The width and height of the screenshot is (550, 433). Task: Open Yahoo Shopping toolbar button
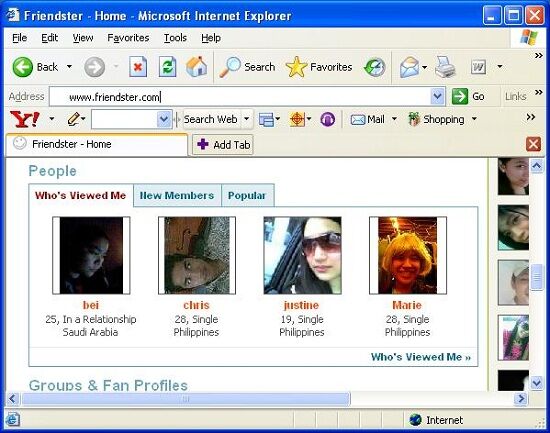click(436, 119)
